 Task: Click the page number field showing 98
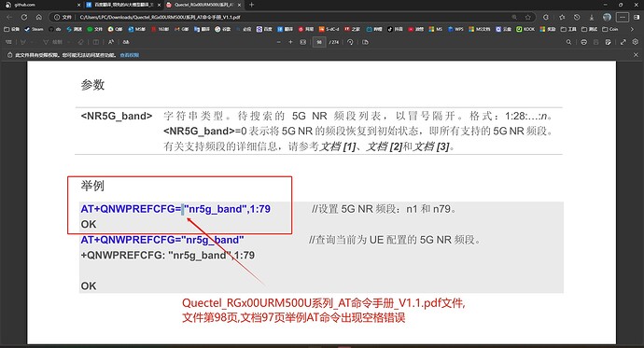319,42
